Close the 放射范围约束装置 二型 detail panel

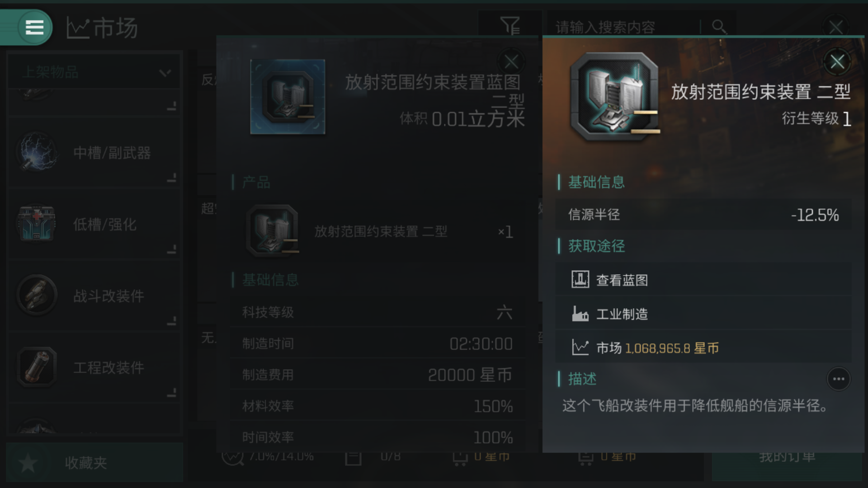(837, 62)
